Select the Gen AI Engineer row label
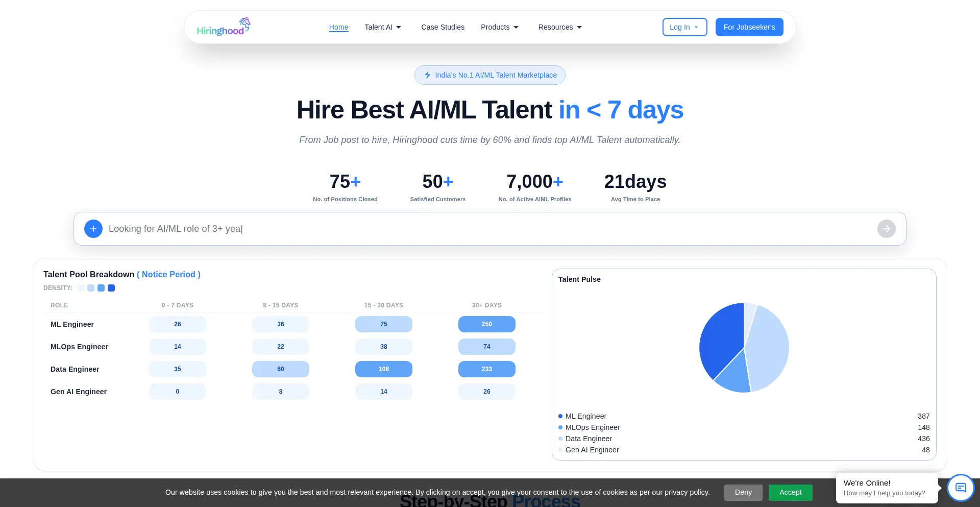 (x=79, y=392)
